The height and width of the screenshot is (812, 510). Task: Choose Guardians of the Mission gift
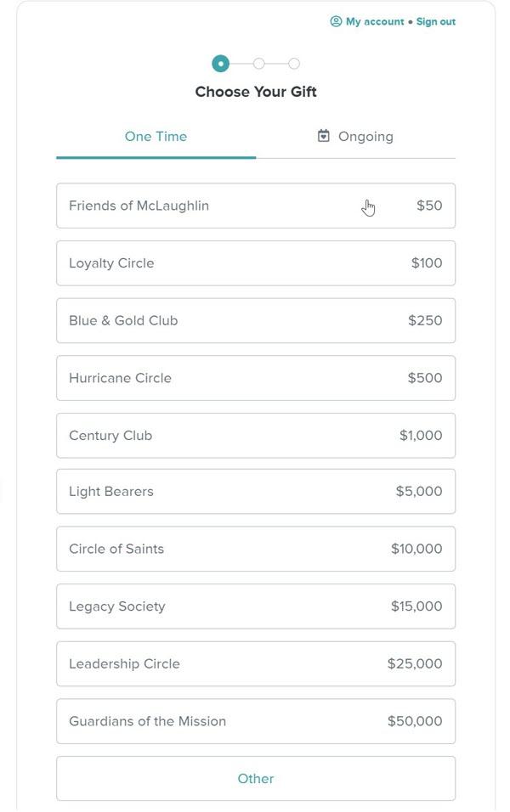[x=255, y=721]
